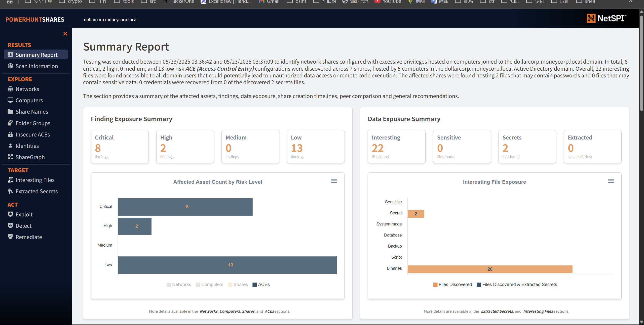
Task: Close the sidebar with the X icon
Action: pyautogui.click(x=65, y=34)
